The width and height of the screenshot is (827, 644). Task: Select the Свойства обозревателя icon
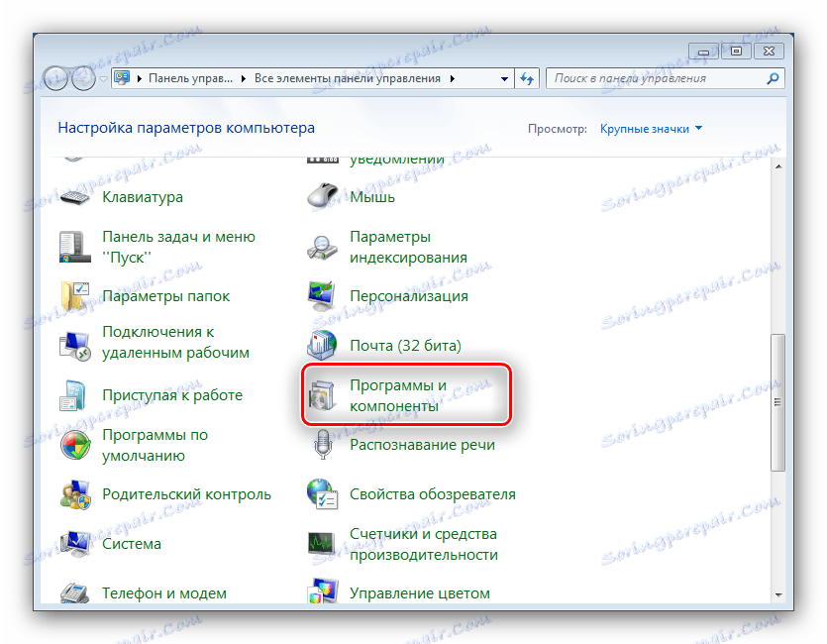tap(321, 493)
